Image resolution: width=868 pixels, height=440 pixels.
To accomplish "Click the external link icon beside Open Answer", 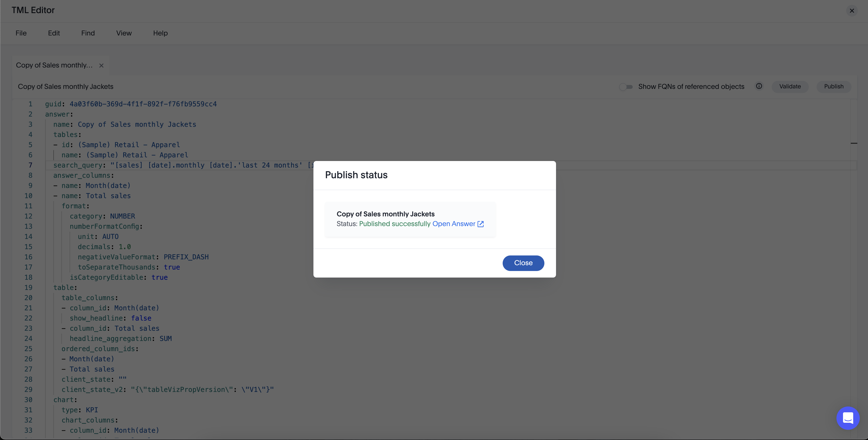I will pos(480,224).
